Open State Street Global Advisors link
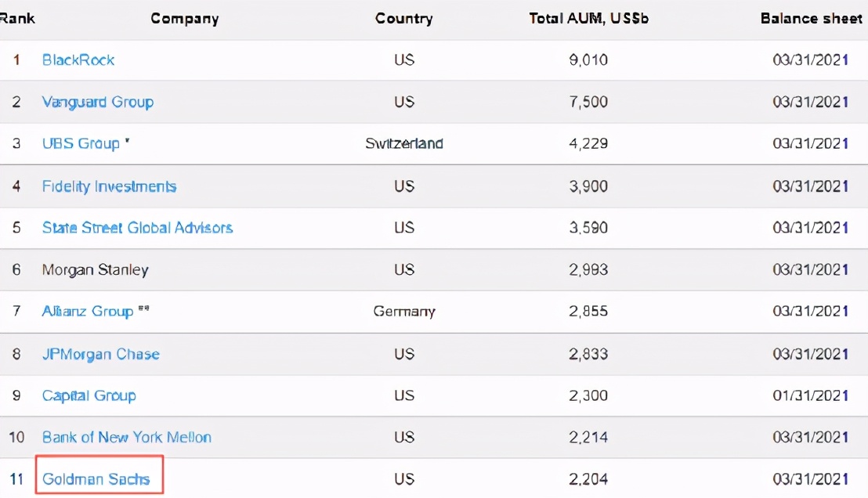This screenshot has height=498, width=868. point(137,228)
